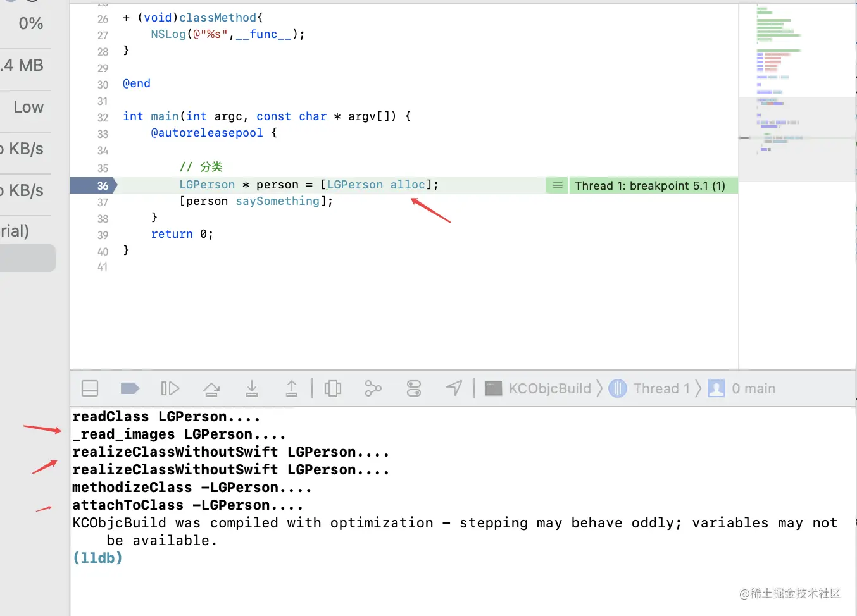Viewport: 857px width, 616px height.
Task: Open the Thread 1 selector in the debug bar
Action: coord(649,388)
